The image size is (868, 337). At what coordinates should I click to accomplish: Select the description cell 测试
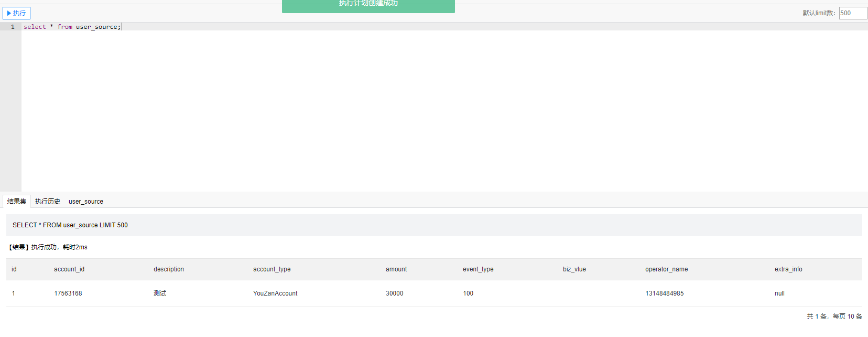[x=160, y=293]
